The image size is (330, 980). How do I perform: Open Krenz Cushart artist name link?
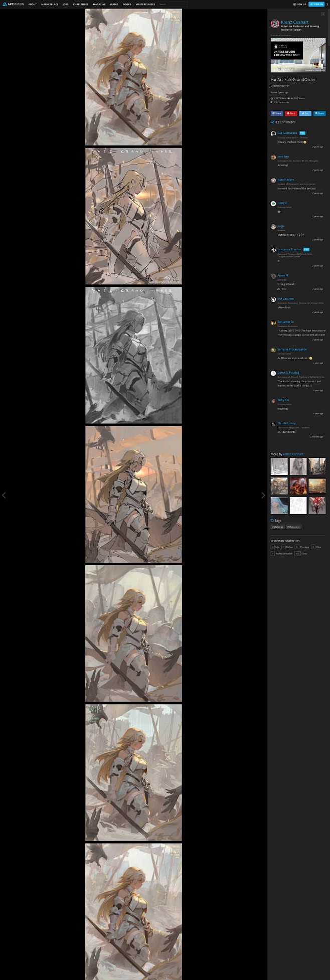tap(295, 22)
